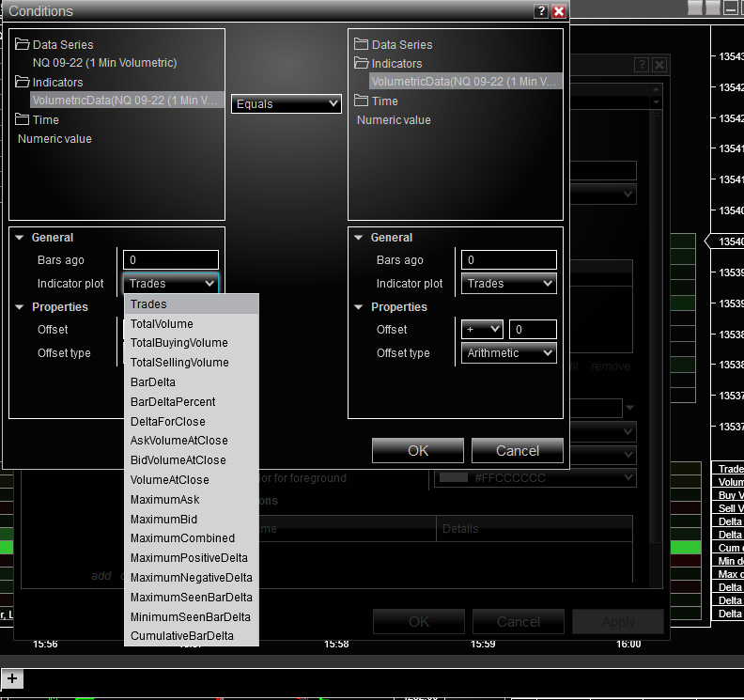Collapse General section in right panel
The image size is (744, 700).
359,238
